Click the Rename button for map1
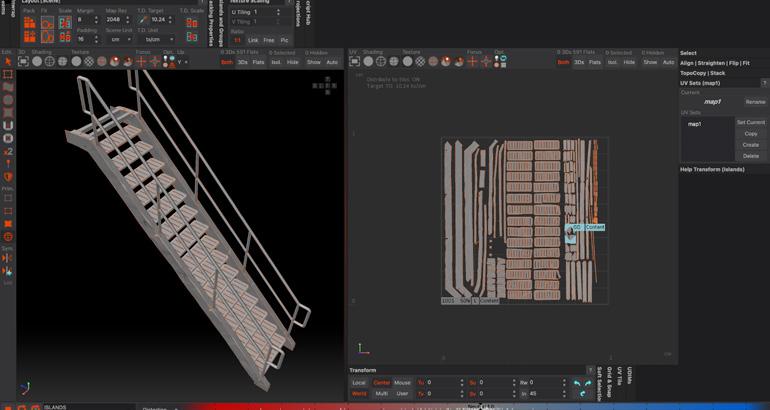Viewport: 770px width, 410px height. click(x=754, y=101)
